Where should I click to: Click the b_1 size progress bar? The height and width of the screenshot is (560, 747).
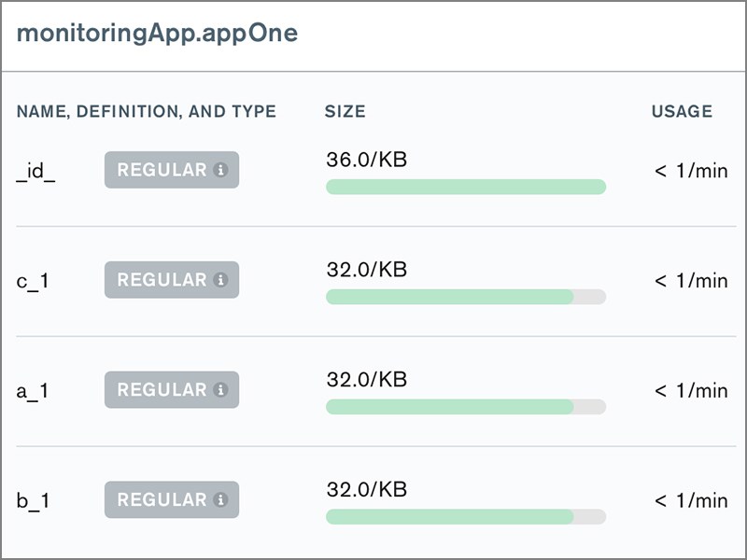pos(465,517)
